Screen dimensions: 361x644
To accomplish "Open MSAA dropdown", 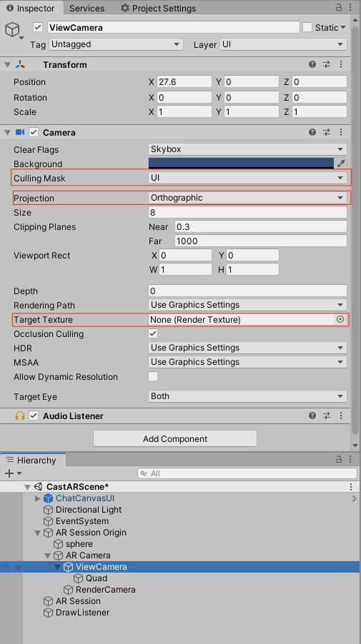I will pos(247,362).
